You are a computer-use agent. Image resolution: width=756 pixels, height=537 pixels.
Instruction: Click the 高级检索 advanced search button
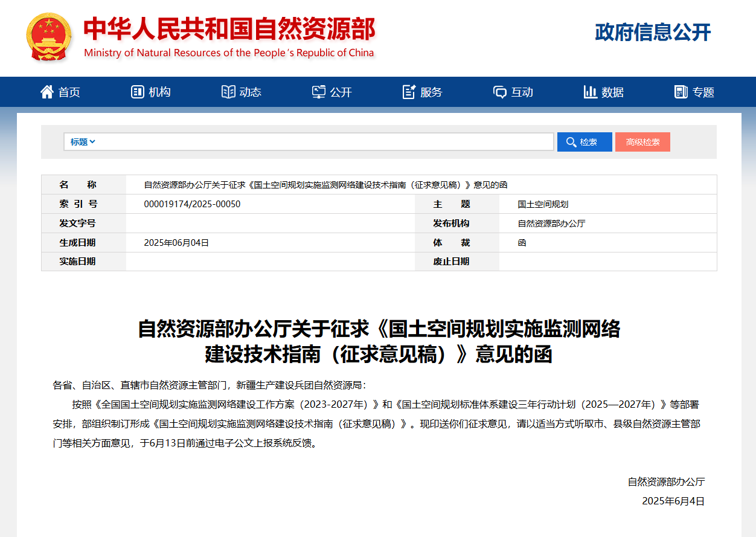tap(642, 142)
